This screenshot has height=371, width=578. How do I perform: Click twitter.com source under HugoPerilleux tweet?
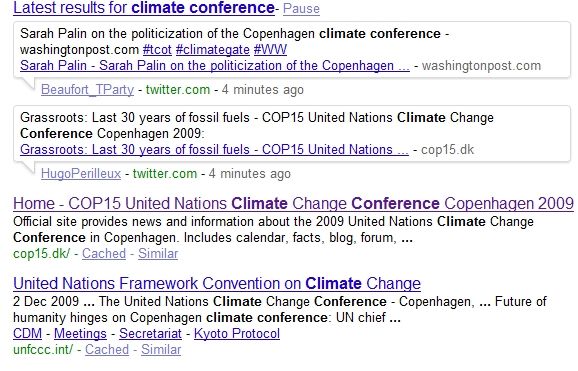pyautogui.click(x=165, y=174)
